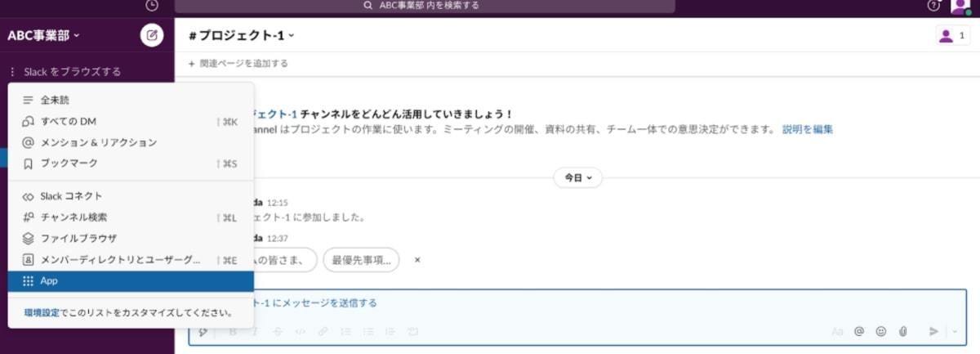
Task: Toggle bold formatting in composer
Action: point(233,332)
